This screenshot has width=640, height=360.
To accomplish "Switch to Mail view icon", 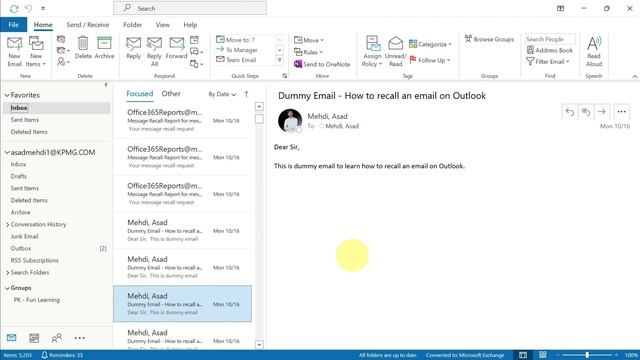I will (11, 338).
